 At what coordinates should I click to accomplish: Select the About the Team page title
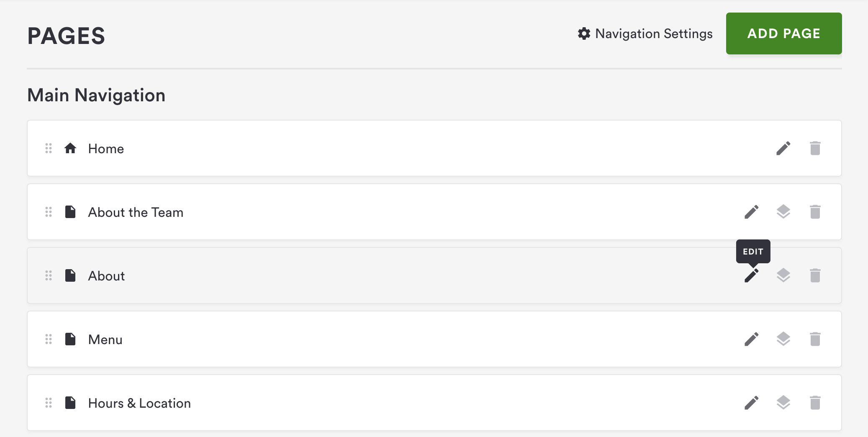click(136, 213)
